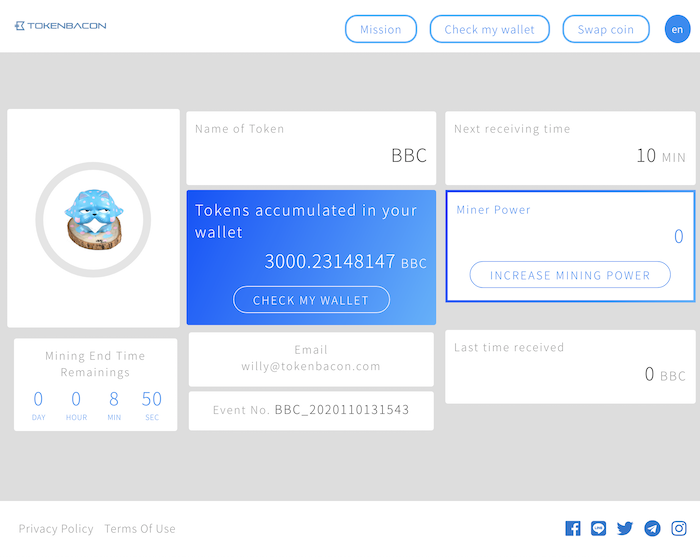Click the Last time received label
700x557 pixels.
coord(509,347)
